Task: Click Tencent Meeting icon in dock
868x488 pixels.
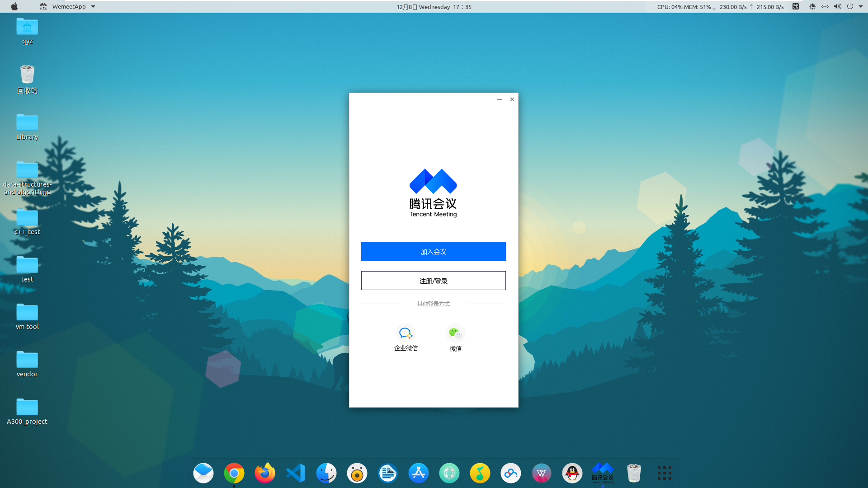Action: (603, 473)
